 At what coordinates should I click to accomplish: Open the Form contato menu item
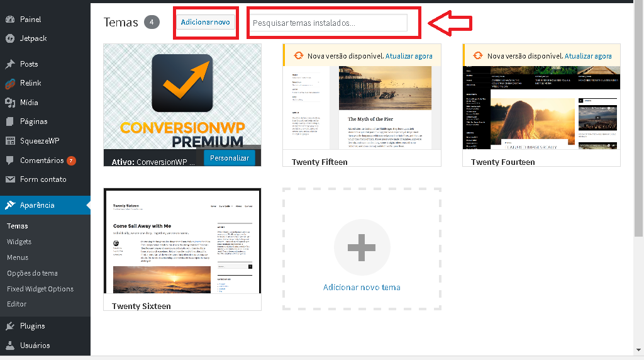(x=43, y=179)
